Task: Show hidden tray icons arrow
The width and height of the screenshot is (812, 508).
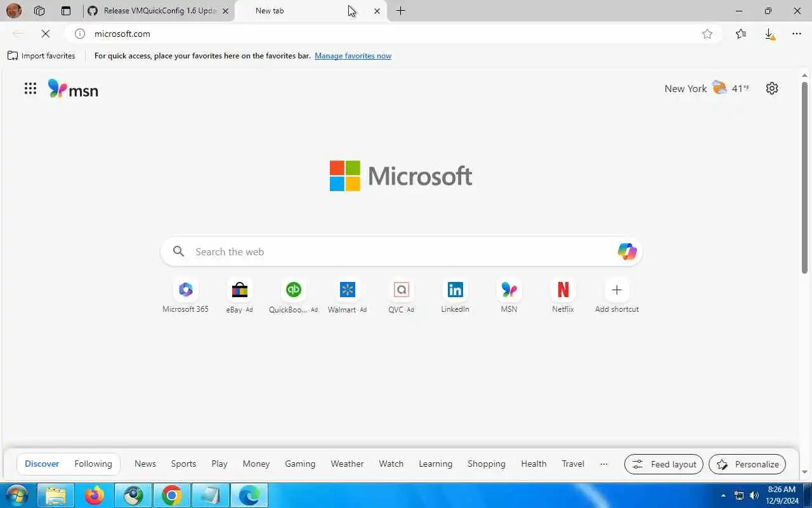Action: click(x=723, y=495)
